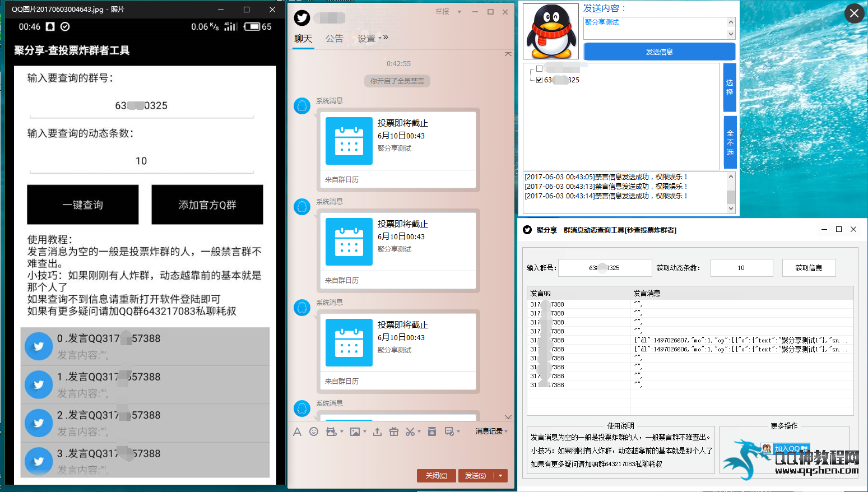Click the 输入群号 field in desktop tool

pyautogui.click(x=605, y=268)
